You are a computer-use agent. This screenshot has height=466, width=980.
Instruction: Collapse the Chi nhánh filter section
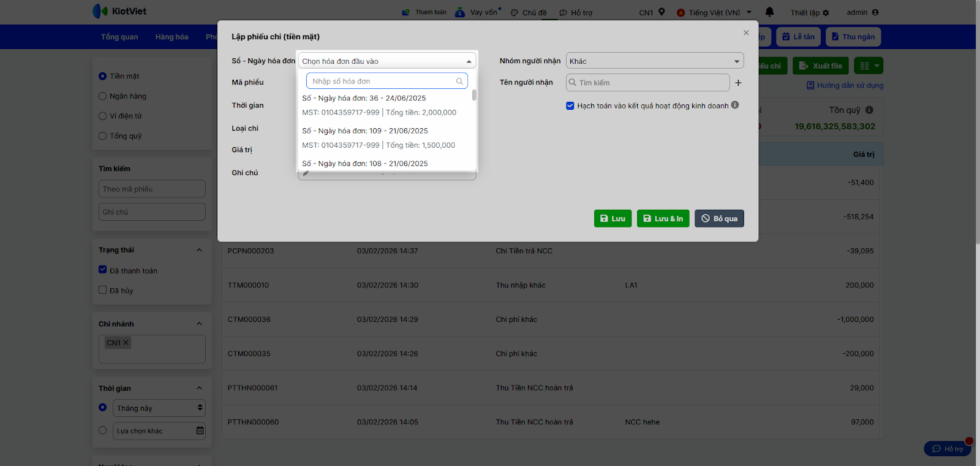[199, 324]
